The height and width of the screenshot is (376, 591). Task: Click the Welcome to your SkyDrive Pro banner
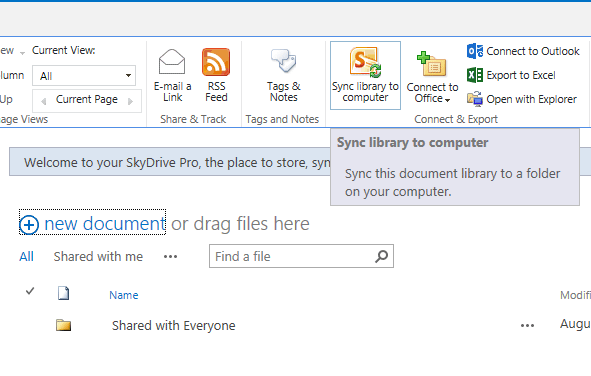(x=170, y=162)
